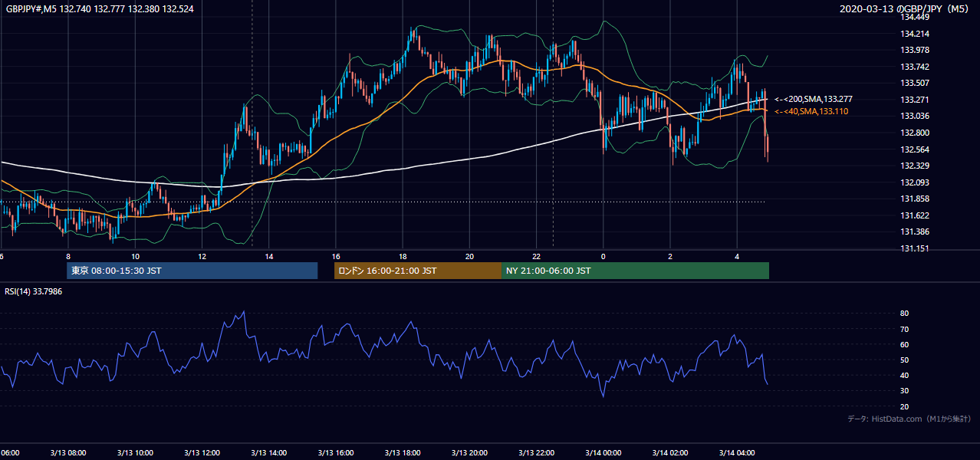Click price axis value 132.564
This screenshot has height=460, width=980.
915,149
